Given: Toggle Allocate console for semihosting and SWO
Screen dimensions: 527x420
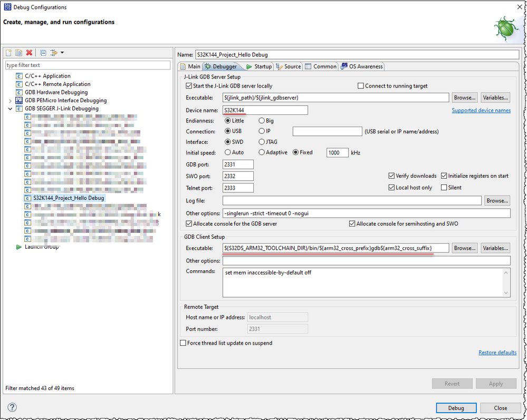Looking at the screenshot, I should point(352,223).
